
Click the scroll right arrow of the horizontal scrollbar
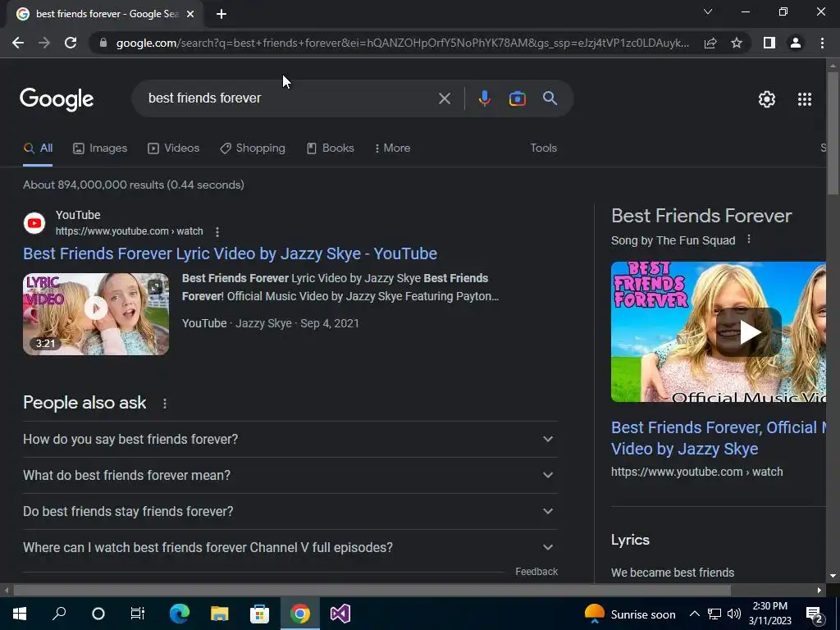coord(819,591)
